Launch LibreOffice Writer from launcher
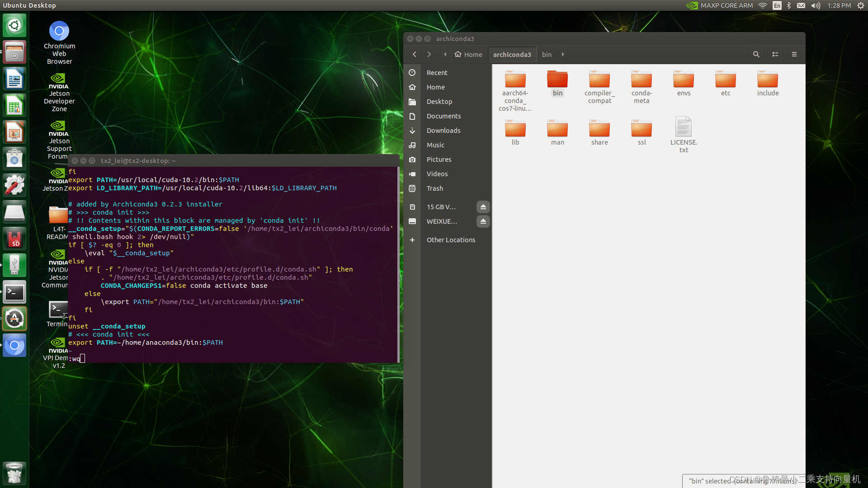This screenshot has height=488, width=868. coord(14,79)
